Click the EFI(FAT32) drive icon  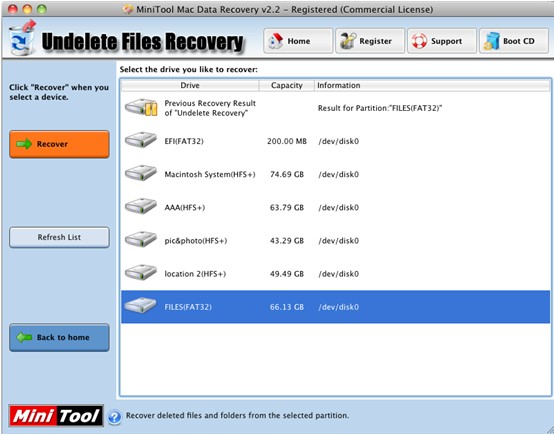tap(141, 140)
